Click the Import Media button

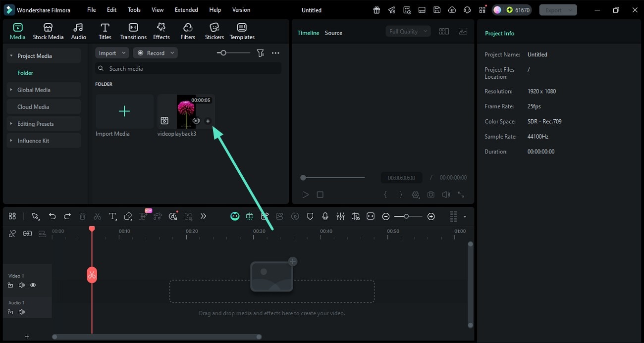tap(124, 111)
